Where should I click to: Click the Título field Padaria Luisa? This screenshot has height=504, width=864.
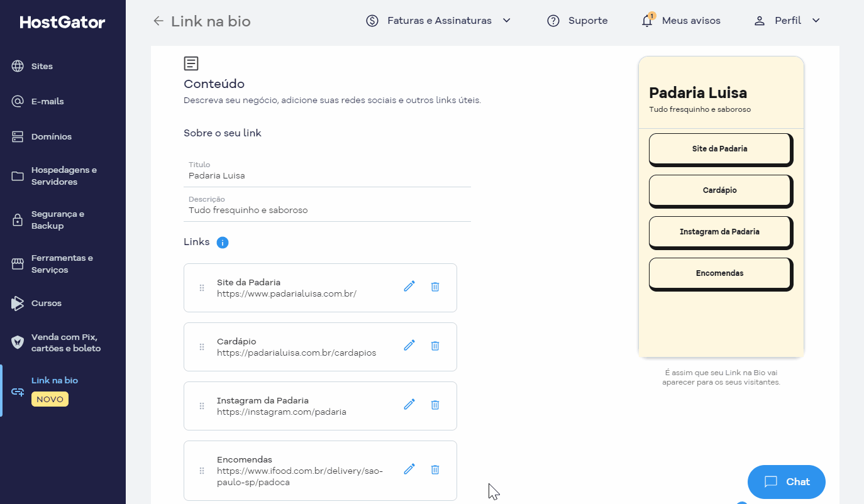(x=327, y=171)
